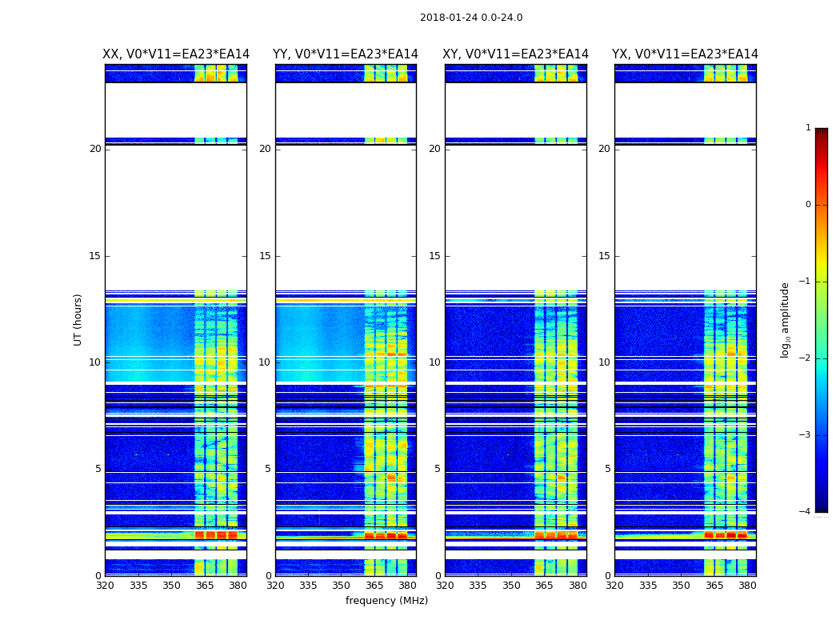Click the XY, V0*V11=EA23*EA14 plot title
The width and height of the screenshot is (840, 640).
tap(516, 54)
